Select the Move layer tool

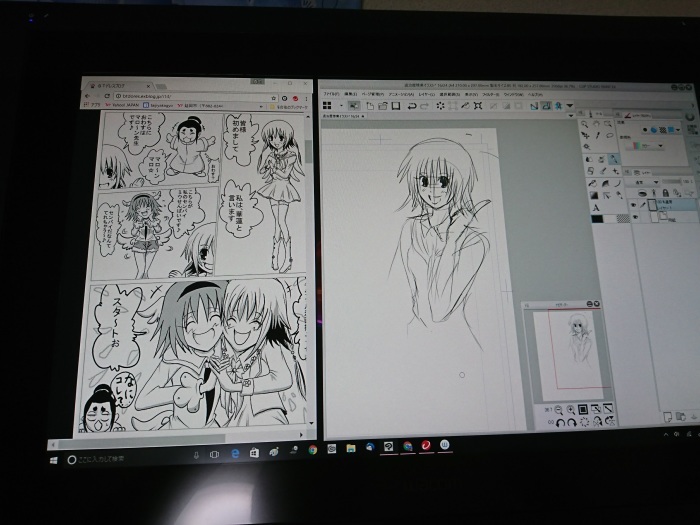(x=586, y=135)
